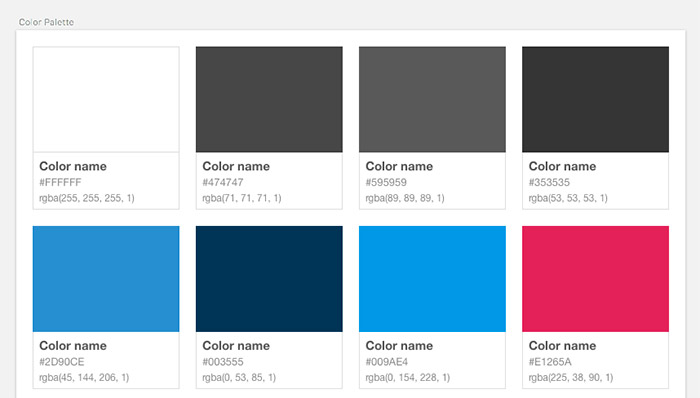The height and width of the screenshot is (398, 700).
Task: Click the rgba(71, 71, 71, 1) value
Action: [x=242, y=198]
